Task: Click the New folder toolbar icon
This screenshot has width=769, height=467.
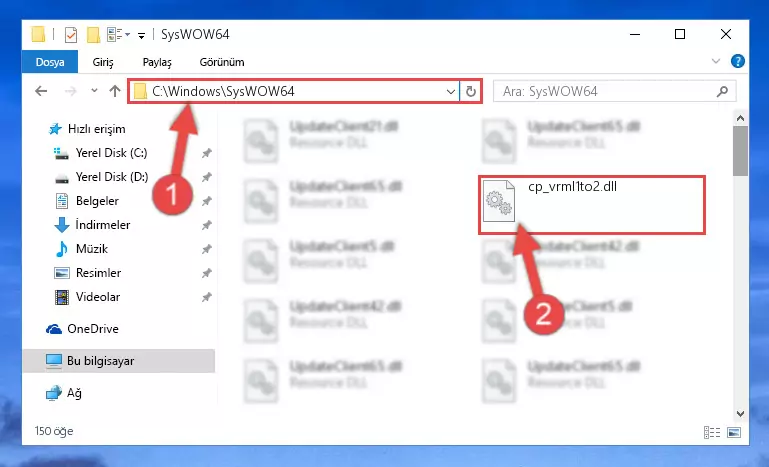Action: [93, 35]
